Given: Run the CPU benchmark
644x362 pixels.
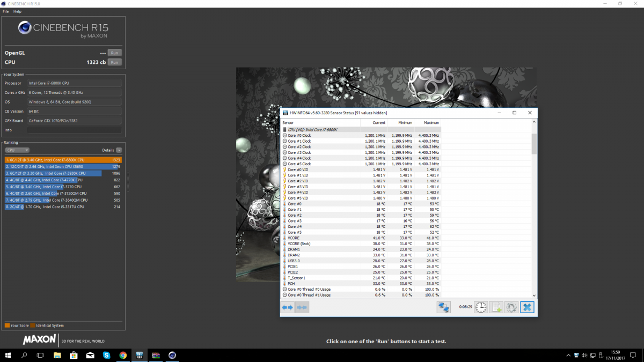Looking at the screenshot, I should pyautogui.click(x=114, y=62).
